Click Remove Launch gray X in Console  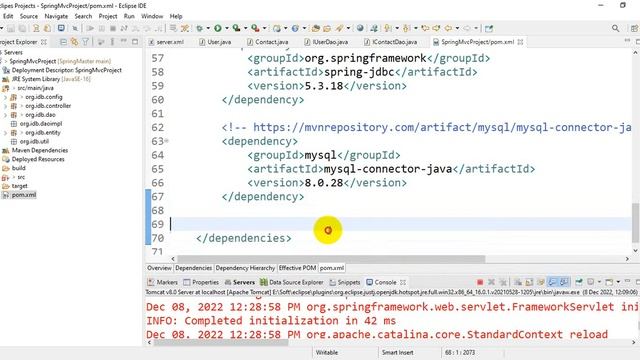pyautogui.click(x=491, y=282)
